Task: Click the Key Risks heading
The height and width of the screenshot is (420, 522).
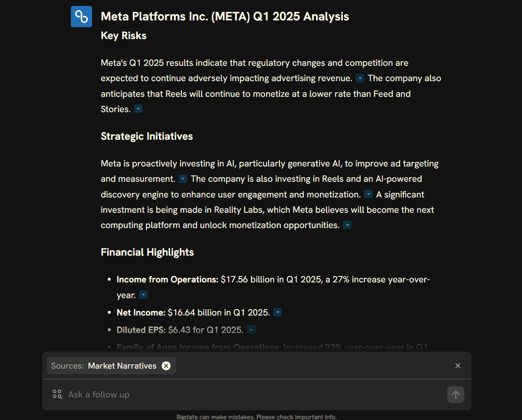Action: click(x=123, y=36)
